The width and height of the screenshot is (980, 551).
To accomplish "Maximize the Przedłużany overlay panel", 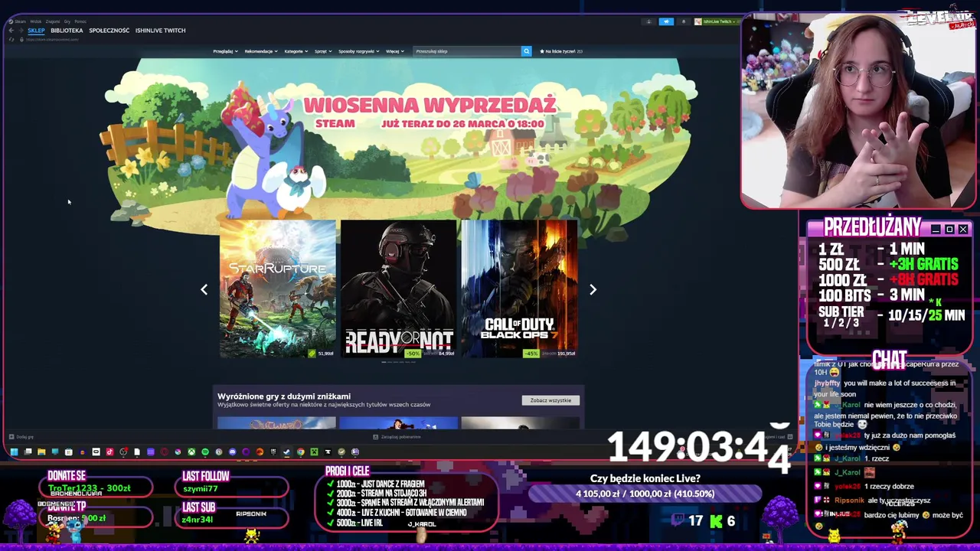I will pos(949,229).
